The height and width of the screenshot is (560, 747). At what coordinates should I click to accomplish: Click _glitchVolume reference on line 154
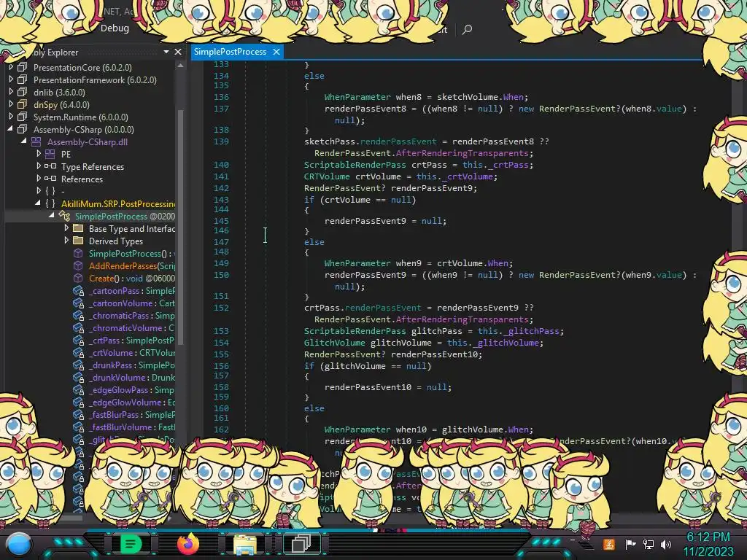pyautogui.click(x=508, y=343)
